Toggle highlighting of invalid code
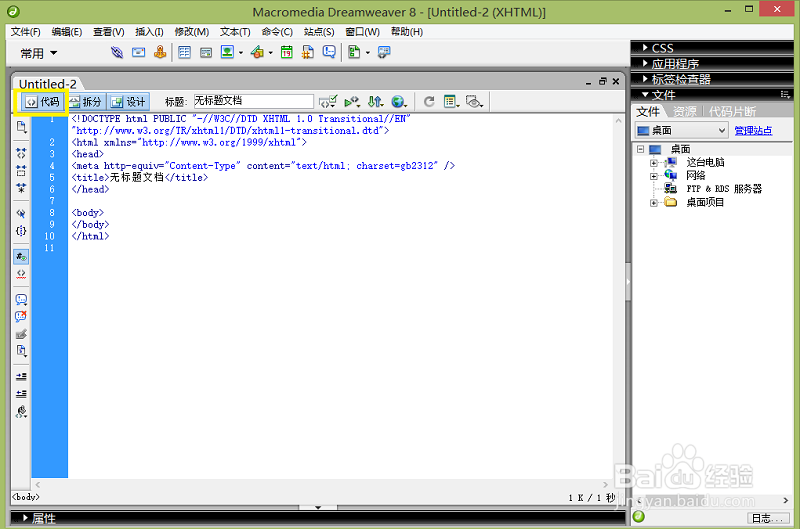This screenshot has width=800, height=529. coord(21,274)
